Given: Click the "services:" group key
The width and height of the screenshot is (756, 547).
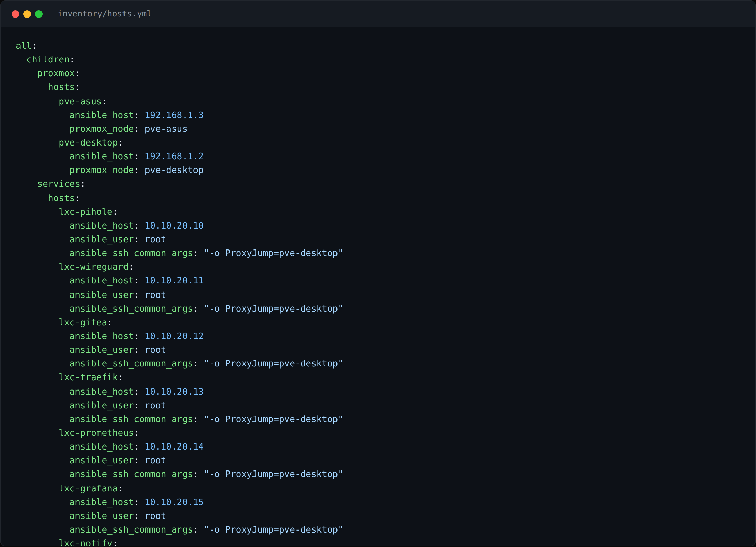Looking at the screenshot, I should point(61,184).
